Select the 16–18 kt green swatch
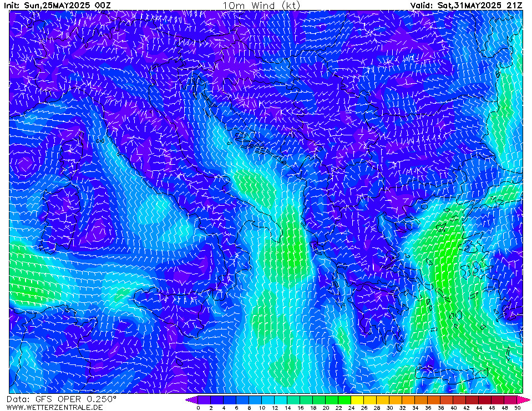This screenshot has height=411, width=532. [307, 400]
